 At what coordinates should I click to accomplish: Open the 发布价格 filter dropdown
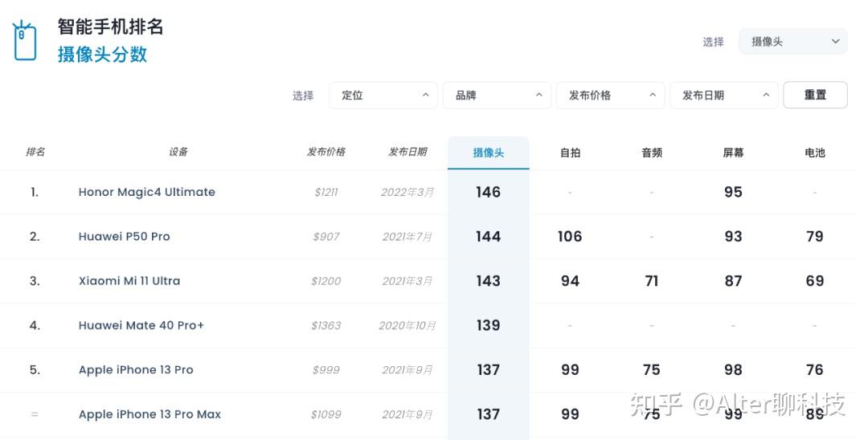click(x=611, y=95)
